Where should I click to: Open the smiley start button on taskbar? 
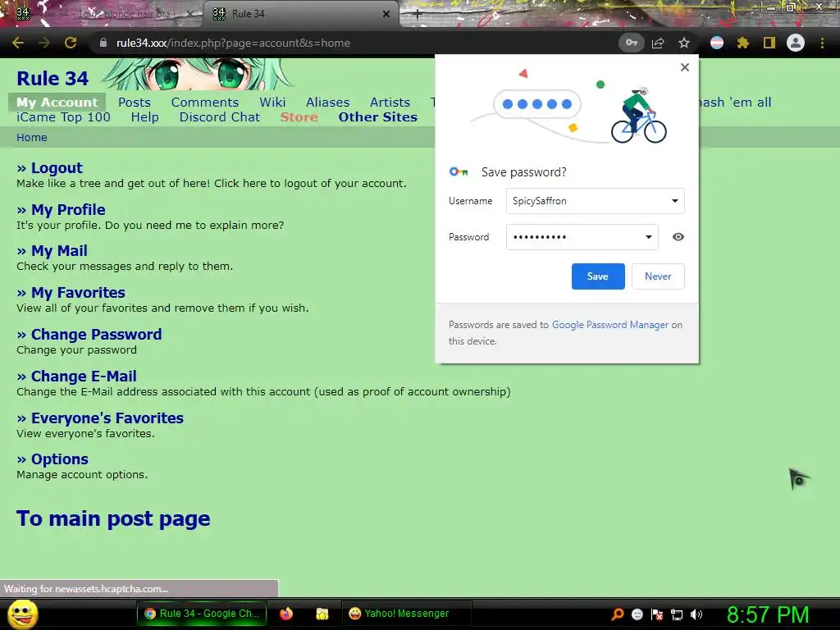pos(23,614)
